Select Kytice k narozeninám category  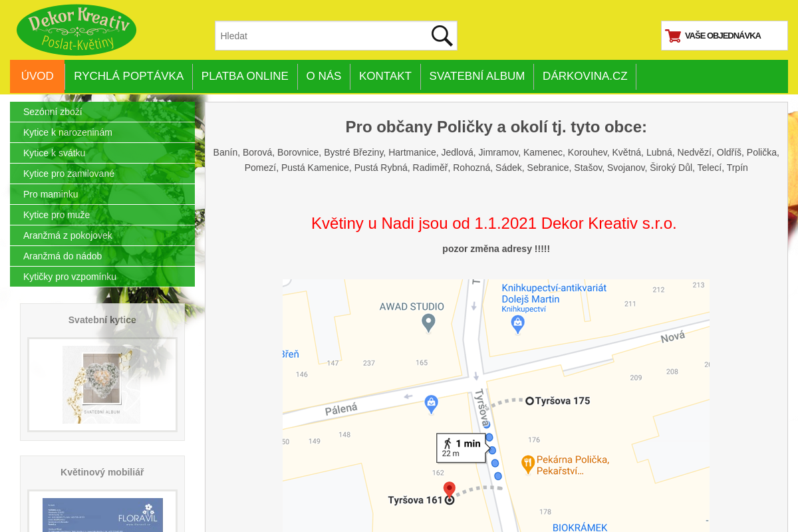(102, 132)
